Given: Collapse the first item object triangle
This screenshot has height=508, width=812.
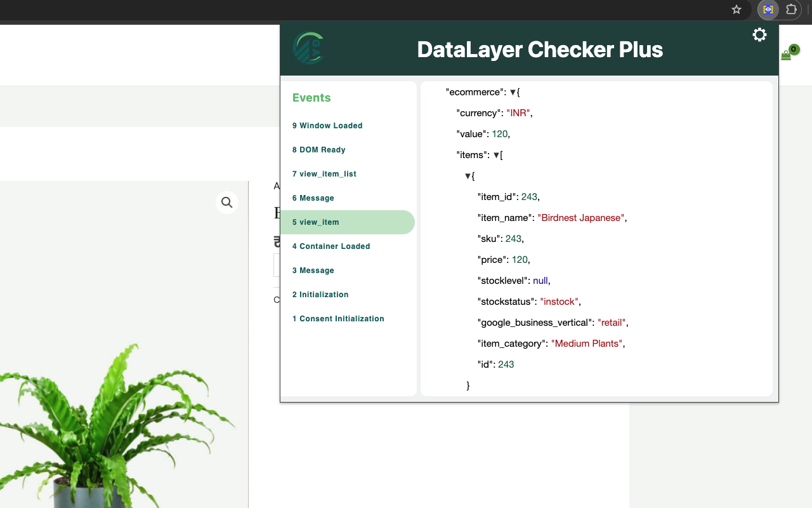Looking at the screenshot, I should 468,175.
